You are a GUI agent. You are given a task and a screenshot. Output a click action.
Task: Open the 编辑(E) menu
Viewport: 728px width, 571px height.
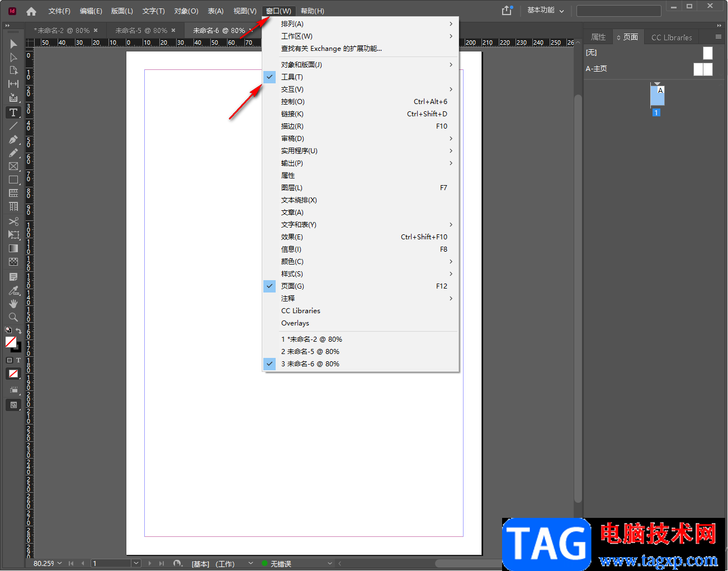[91, 11]
